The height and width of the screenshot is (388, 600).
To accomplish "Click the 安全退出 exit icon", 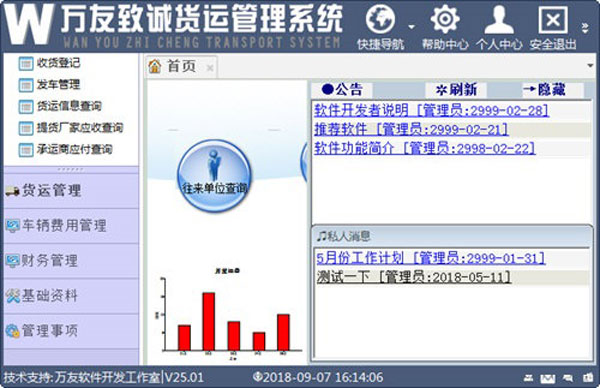I will [553, 20].
